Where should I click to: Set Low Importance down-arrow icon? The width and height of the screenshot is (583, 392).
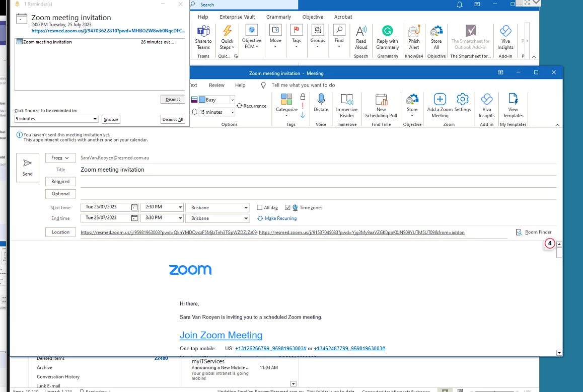(303, 115)
